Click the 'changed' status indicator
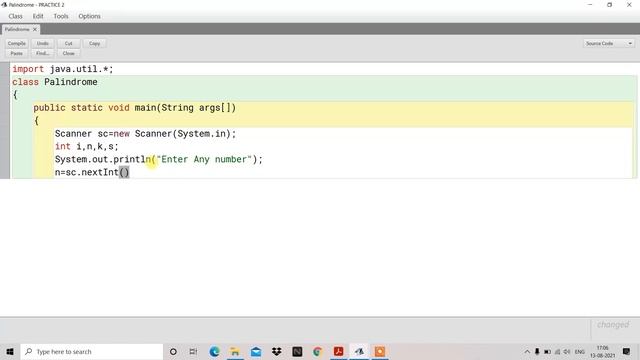Screen dimensions: 640x360 coord(613,324)
